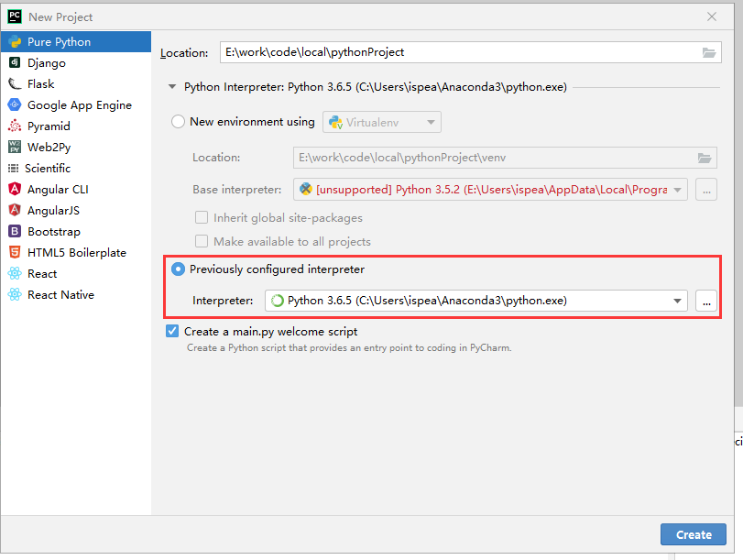Viewport: 743px width, 560px height.
Task: Click the AngularJS label
Action: pos(53,210)
